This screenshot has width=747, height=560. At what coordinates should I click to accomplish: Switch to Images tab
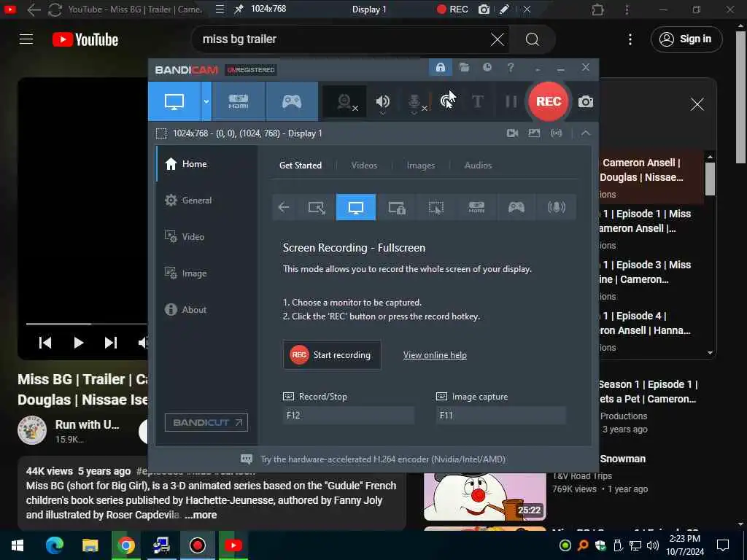421,166
